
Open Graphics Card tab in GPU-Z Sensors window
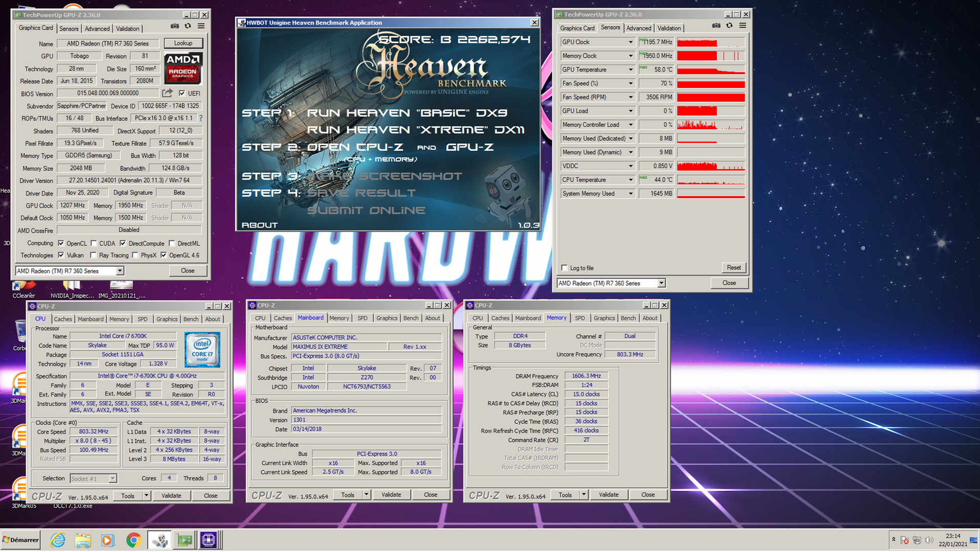577,28
